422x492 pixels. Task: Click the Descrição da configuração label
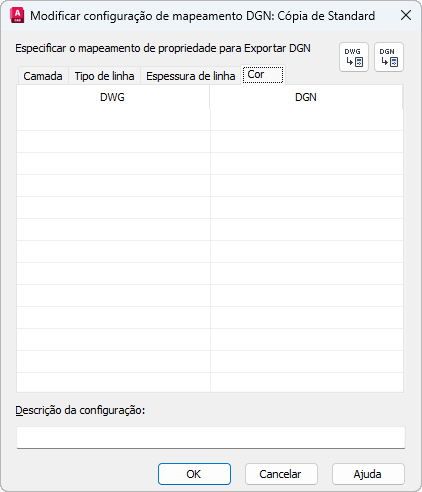[80, 410]
